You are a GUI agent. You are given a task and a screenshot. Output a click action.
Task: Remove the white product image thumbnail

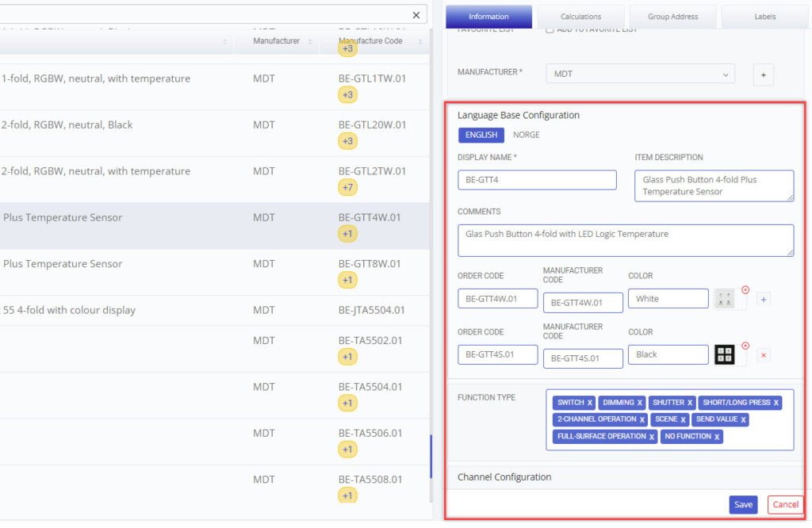[745, 290]
